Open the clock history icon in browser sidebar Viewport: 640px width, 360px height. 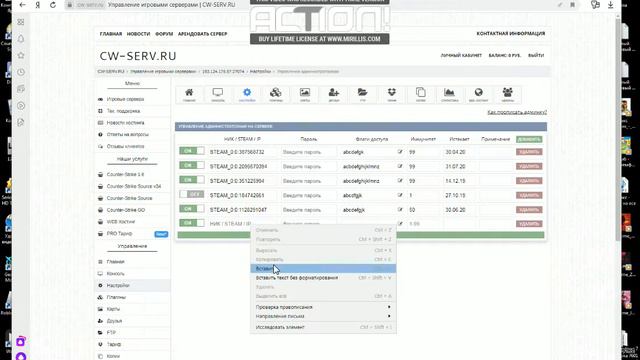tap(21, 72)
